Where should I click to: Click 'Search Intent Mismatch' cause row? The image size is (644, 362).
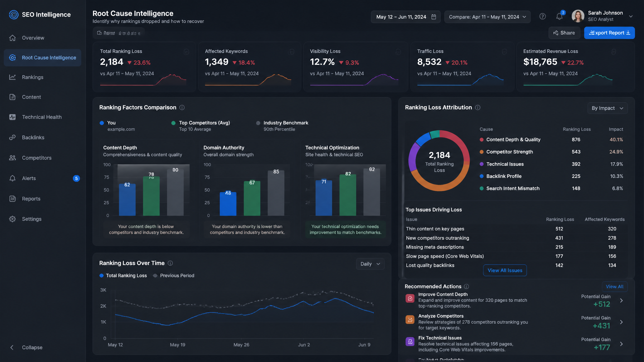[551, 189]
